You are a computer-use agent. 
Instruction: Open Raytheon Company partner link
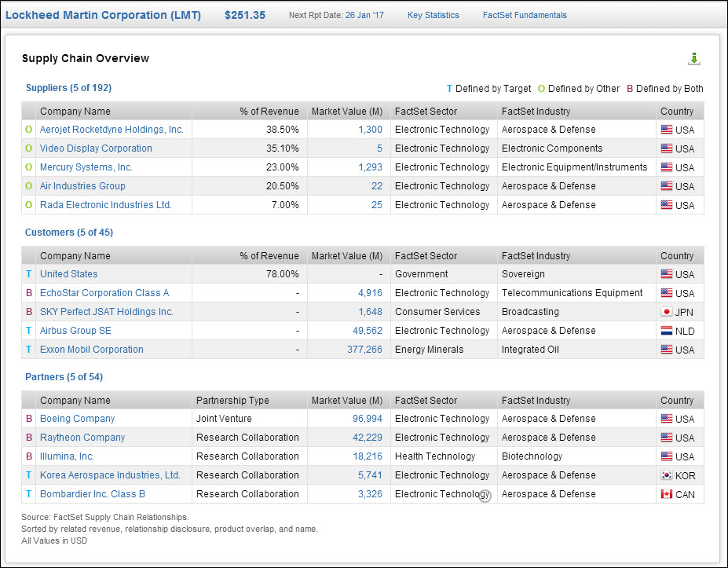82,438
